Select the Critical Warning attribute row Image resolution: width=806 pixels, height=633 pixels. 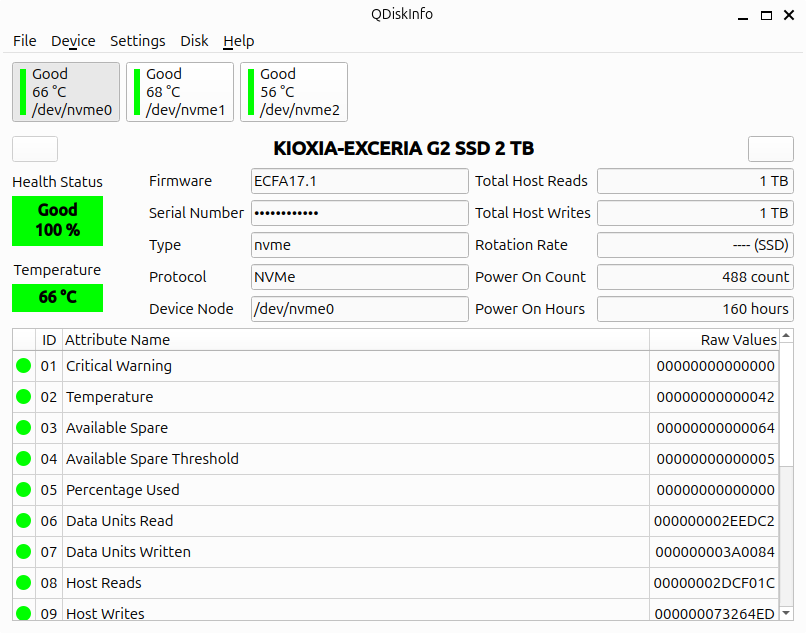395,366
